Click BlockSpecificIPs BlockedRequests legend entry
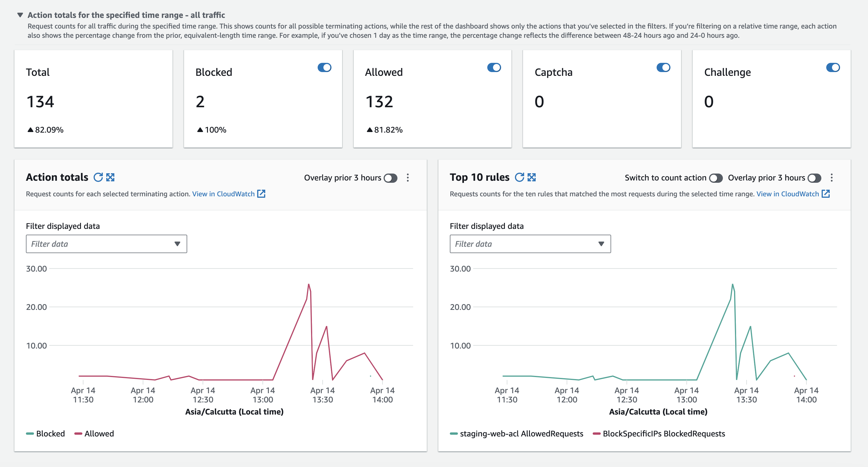868x467 pixels. pyautogui.click(x=664, y=434)
